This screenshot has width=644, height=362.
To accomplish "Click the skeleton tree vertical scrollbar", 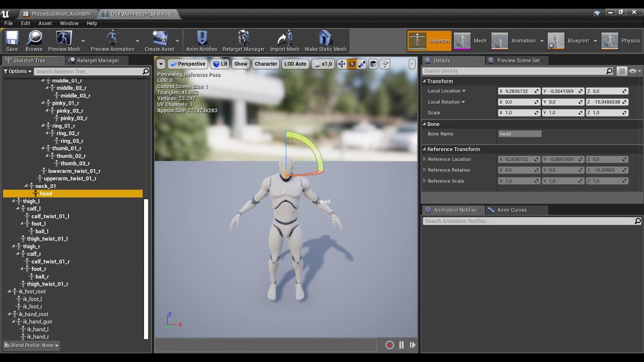I will point(146,269).
